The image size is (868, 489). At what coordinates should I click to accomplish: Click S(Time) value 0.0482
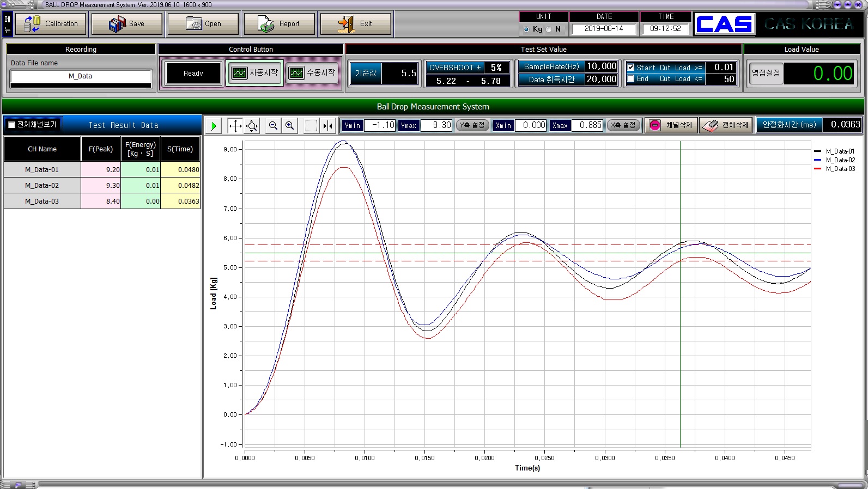(180, 186)
